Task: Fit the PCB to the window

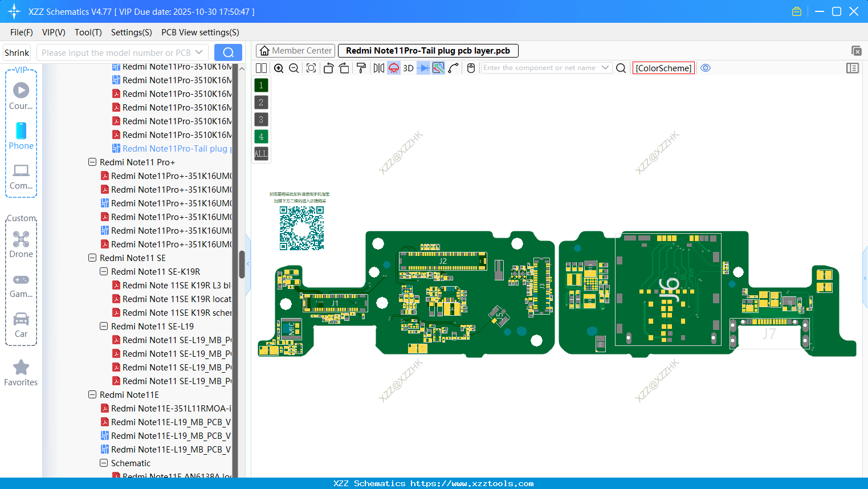Action: pyautogui.click(x=311, y=68)
